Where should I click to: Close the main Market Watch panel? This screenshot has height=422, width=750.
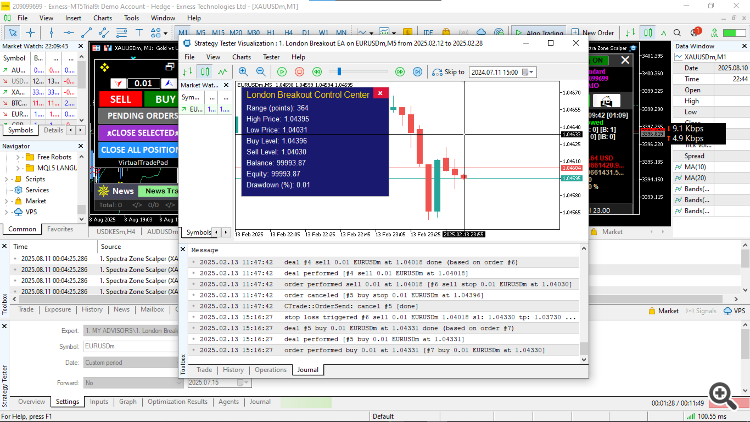point(81,46)
